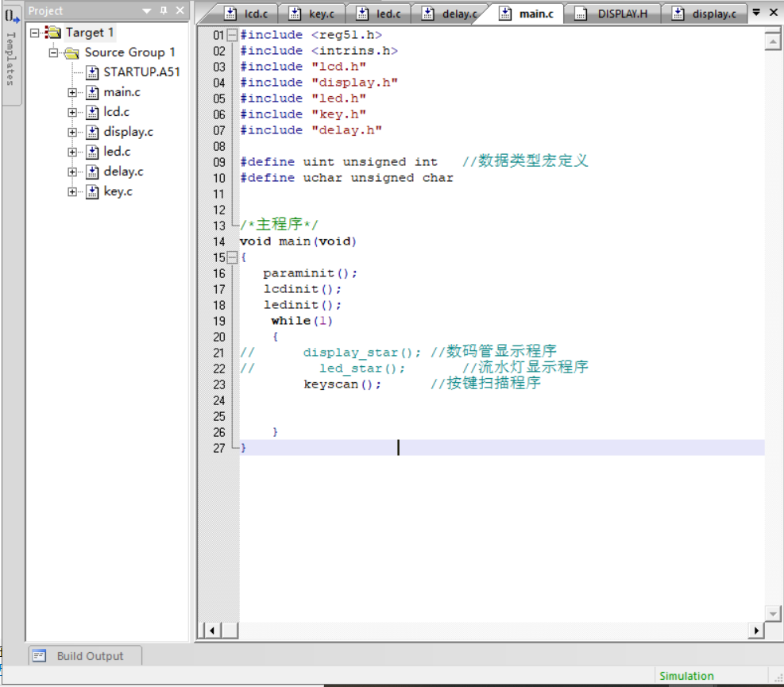Select delay.c in the project tree
Image resolution: width=784 pixels, height=687 pixels.
click(123, 172)
